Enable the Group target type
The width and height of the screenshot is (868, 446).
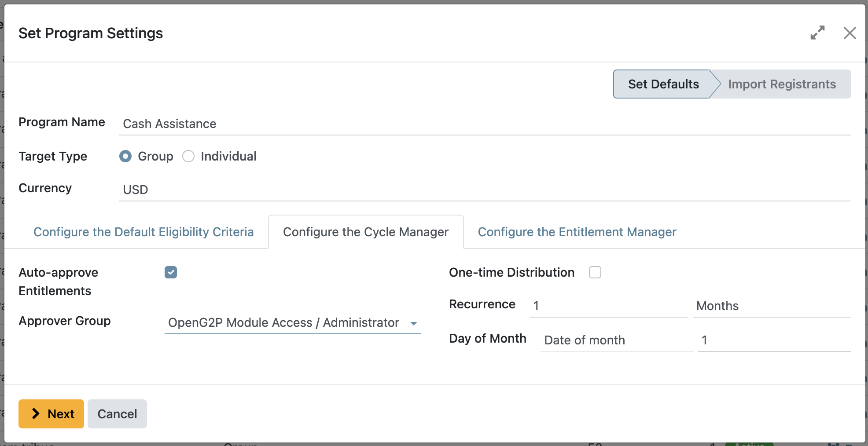[x=125, y=156]
